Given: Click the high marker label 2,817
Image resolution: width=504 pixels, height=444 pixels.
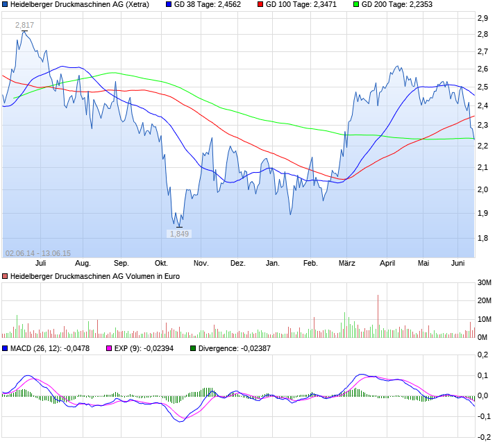Looking at the screenshot, I should coord(24,25).
